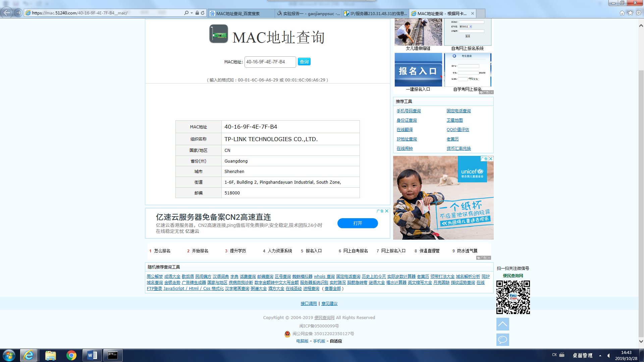Click the blue 打开 ad button
Image resolution: width=644 pixels, height=362 pixels.
[x=358, y=223]
